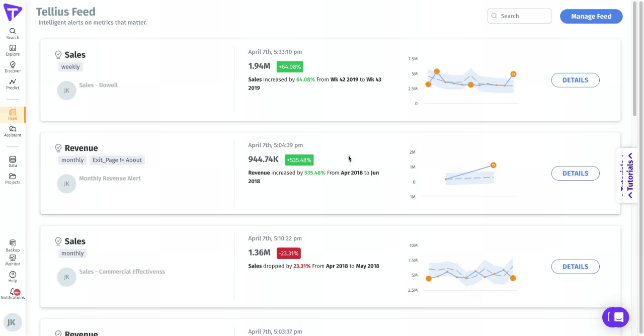
Task: Open the Explore section icon
Action: pos(13,50)
